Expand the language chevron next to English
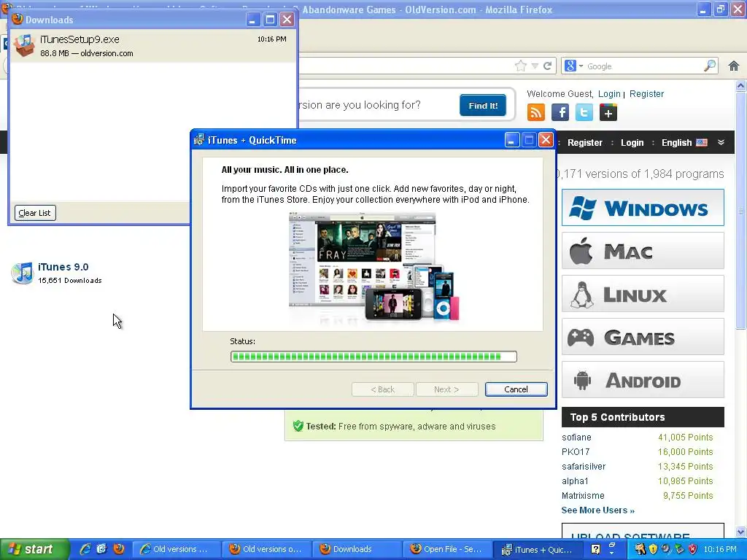Viewport: 747px width, 560px height. coord(721,142)
